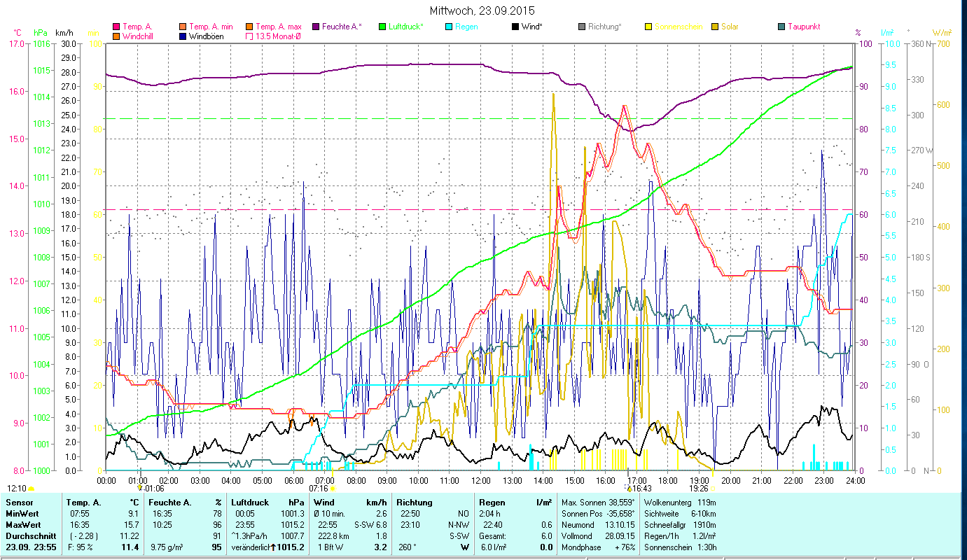This screenshot has height=560, width=967.
Task: Click the current pressure value 1015.2
Action: tap(290, 547)
